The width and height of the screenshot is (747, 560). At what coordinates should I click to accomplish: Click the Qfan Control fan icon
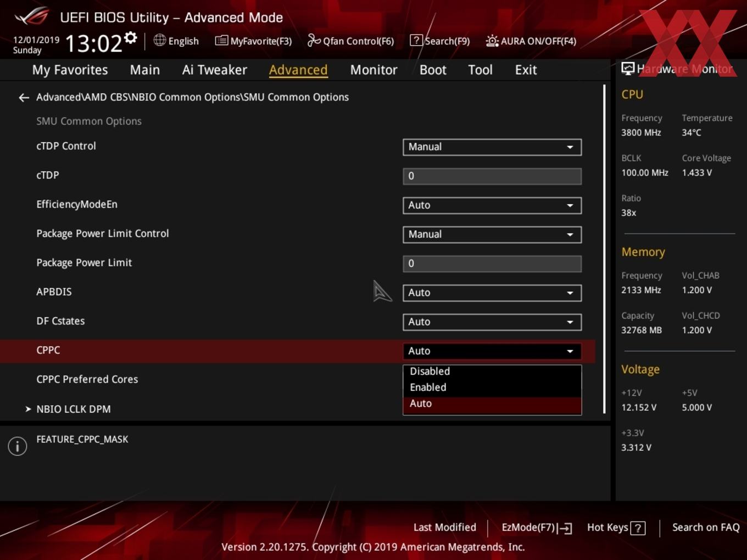314,40
